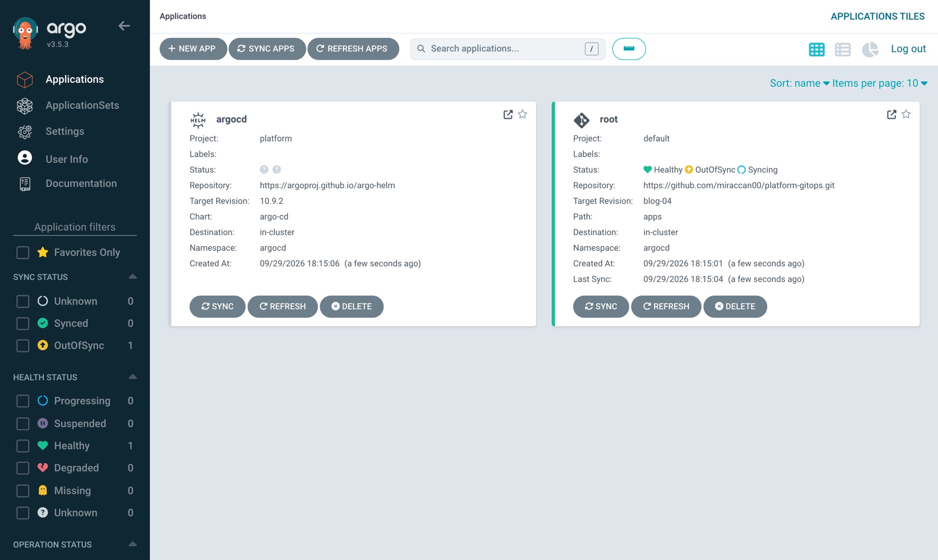Switch to tiles grid view
The width and height of the screenshot is (938, 560).
817,49
